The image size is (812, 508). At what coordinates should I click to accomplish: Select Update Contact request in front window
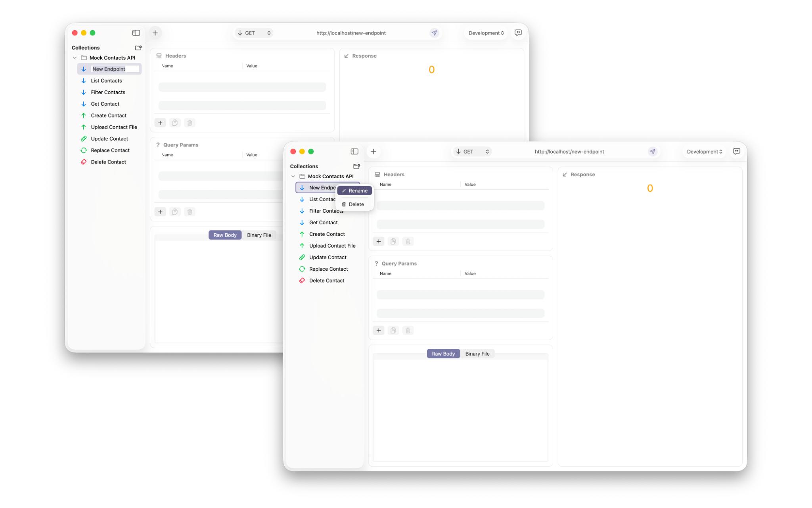(x=328, y=258)
